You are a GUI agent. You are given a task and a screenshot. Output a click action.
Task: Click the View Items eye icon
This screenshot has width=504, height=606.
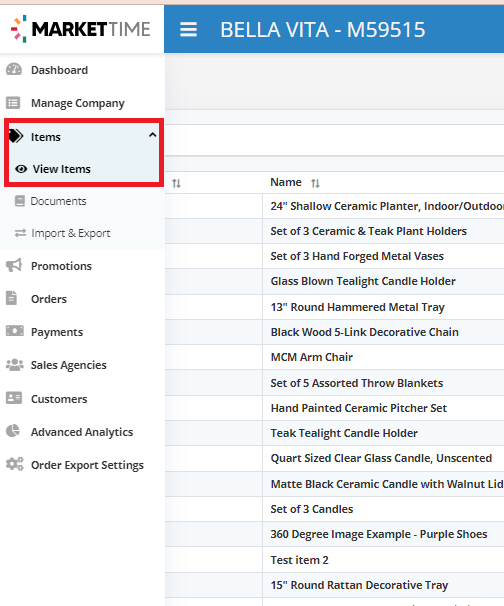point(21,169)
